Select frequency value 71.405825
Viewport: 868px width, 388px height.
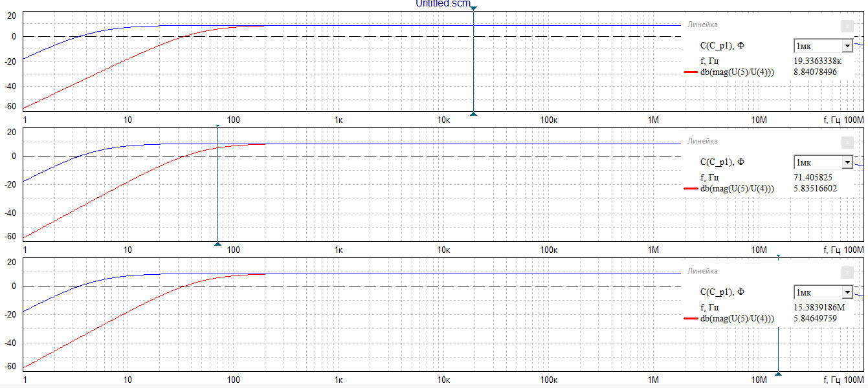pos(812,177)
